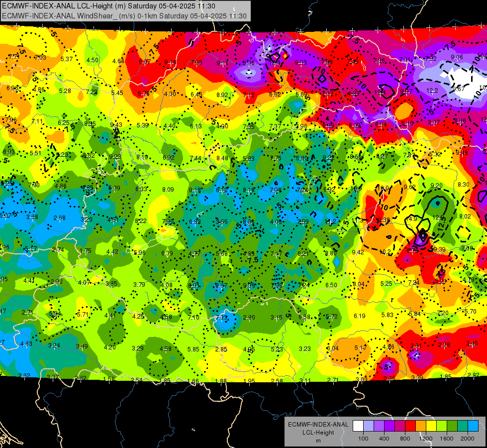Click the wind shear value 7.11
This screenshot has width=487, height=448.
pos(37,121)
